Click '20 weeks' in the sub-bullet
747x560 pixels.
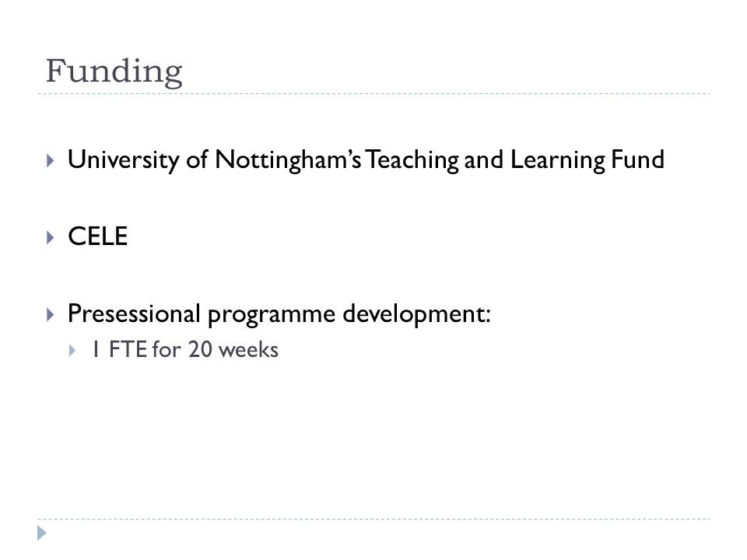click(233, 349)
